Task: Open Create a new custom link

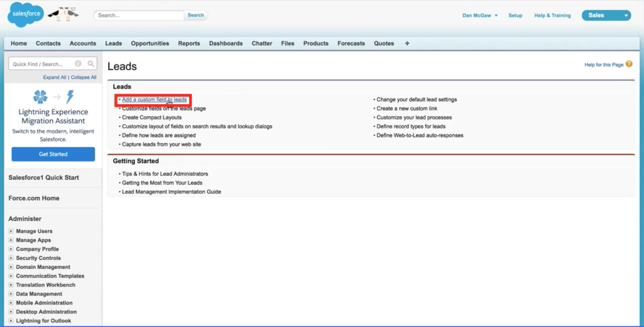Action: coord(407,109)
